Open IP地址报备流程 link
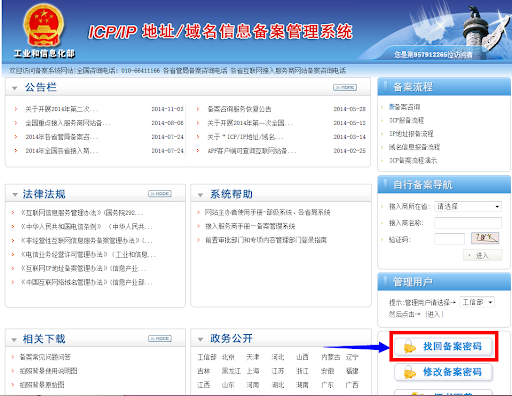 coord(411,134)
